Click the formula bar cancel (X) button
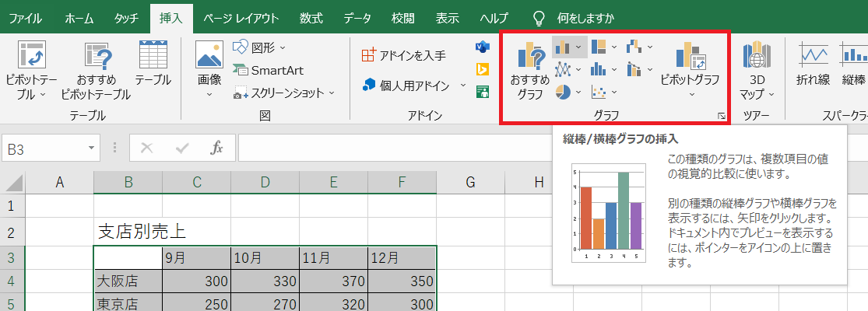 click(146, 148)
